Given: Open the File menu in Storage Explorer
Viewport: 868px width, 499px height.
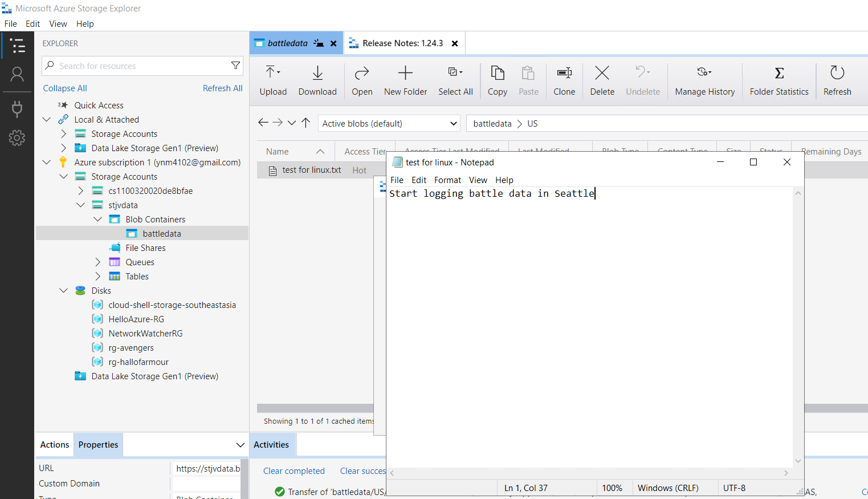Looking at the screenshot, I should (x=11, y=23).
